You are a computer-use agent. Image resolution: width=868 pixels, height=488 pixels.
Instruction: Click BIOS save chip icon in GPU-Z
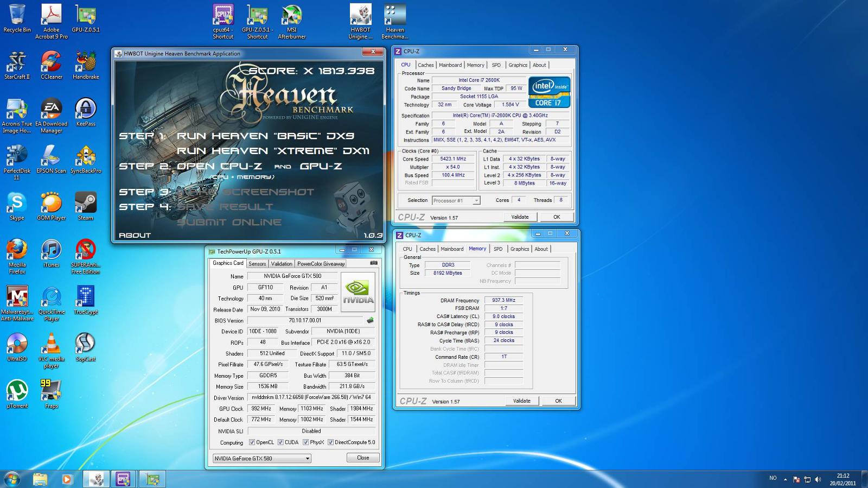click(371, 320)
